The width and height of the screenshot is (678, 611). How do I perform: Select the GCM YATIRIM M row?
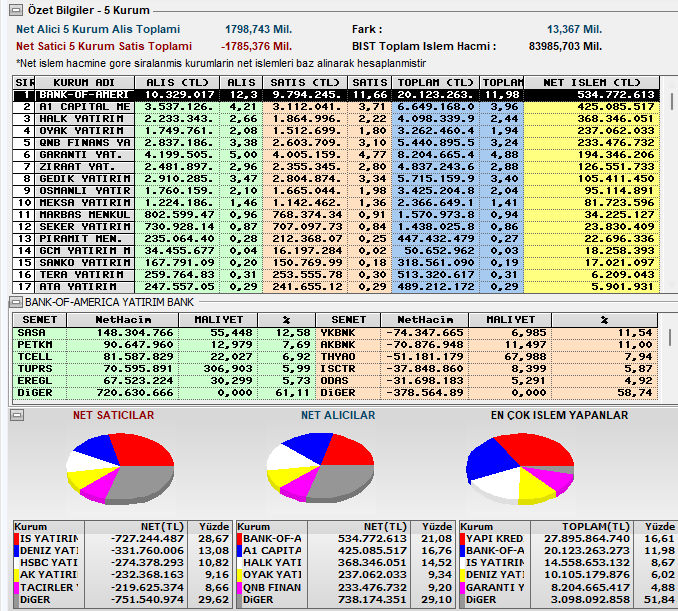click(x=336, y=251)
